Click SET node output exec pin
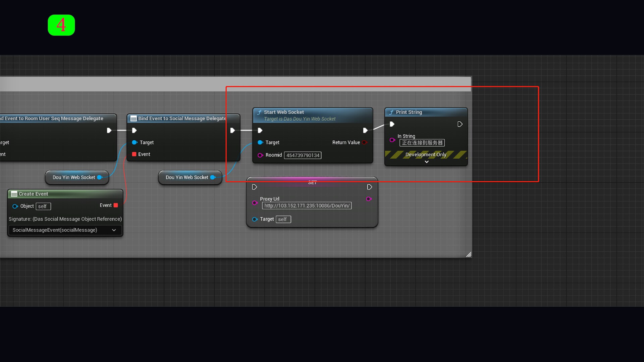 pos(369,187)
